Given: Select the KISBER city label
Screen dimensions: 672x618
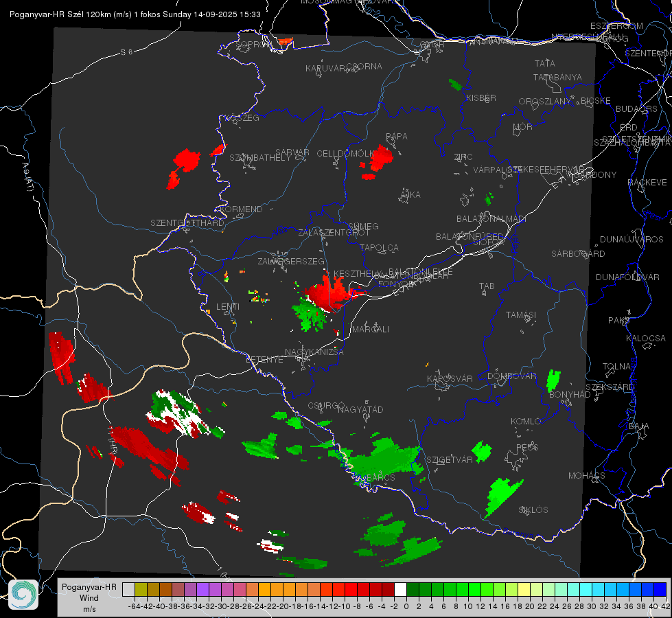Looking at the screenshot, I should coord(481,98).
